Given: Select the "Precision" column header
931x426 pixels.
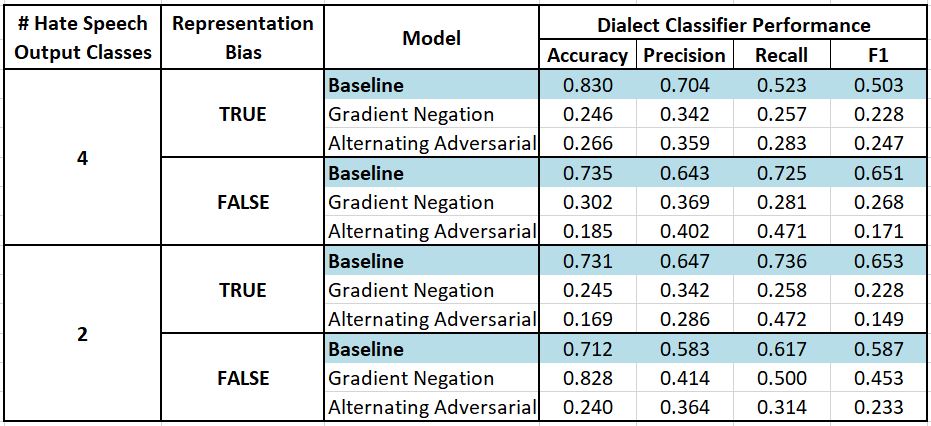Looking at the screenshot, I should point(684,56).
